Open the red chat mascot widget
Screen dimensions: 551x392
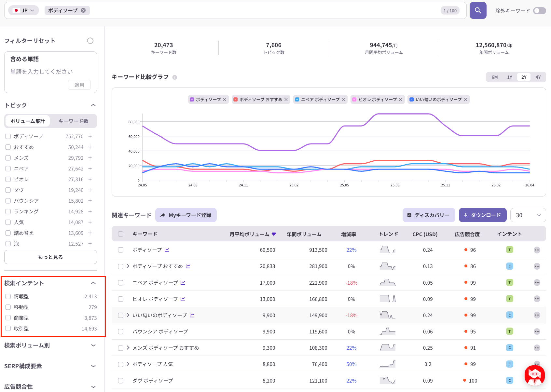click(535, 375)
